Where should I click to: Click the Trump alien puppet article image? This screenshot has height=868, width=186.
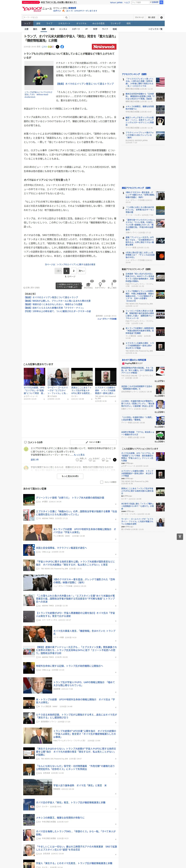coord(39,76)
